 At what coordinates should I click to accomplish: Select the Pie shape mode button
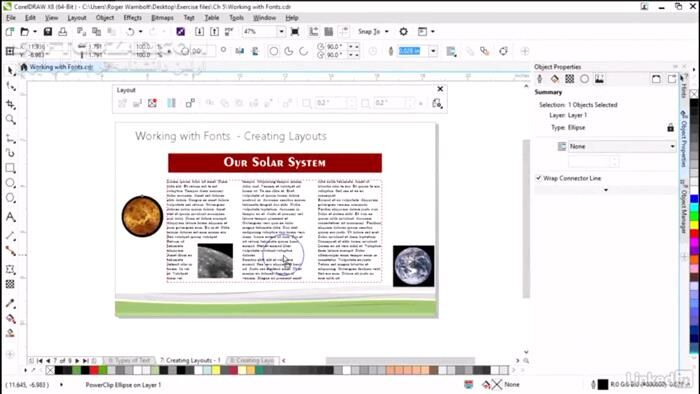coord(289,51)
